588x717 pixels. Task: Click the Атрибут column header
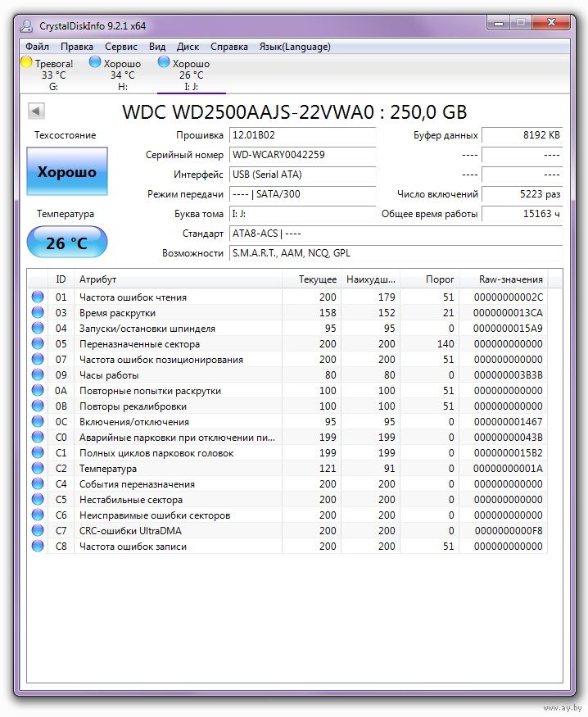178,279
